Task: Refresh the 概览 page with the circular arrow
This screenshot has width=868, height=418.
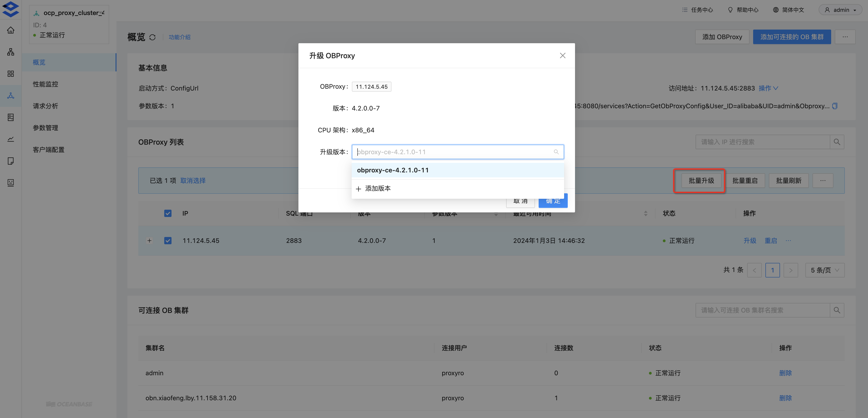Action: click(152, 37)
